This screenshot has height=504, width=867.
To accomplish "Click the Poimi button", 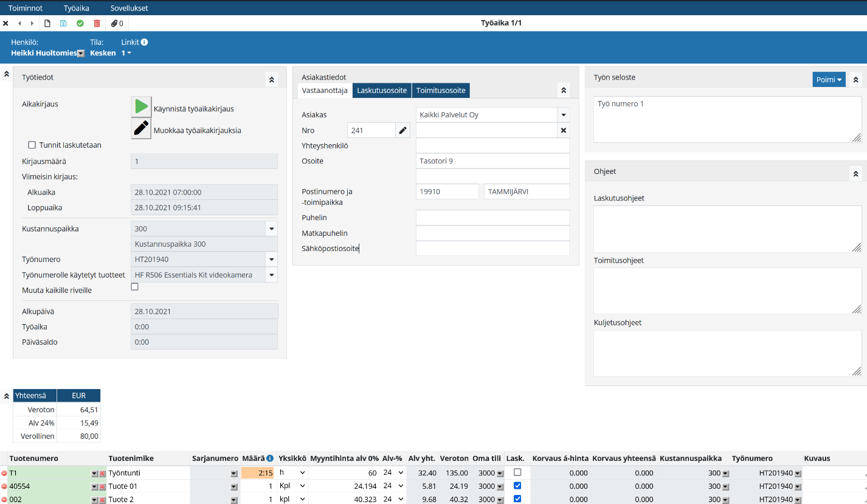I will (829, 80).
